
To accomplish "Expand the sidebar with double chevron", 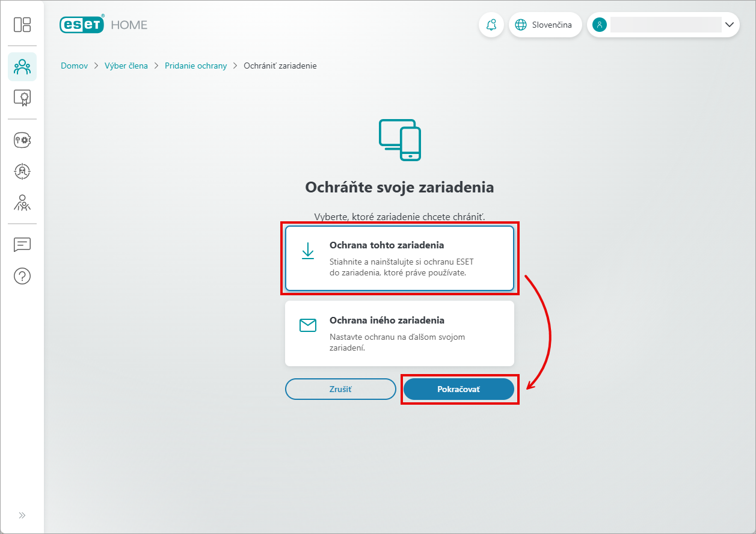I will tap(22, 515).
